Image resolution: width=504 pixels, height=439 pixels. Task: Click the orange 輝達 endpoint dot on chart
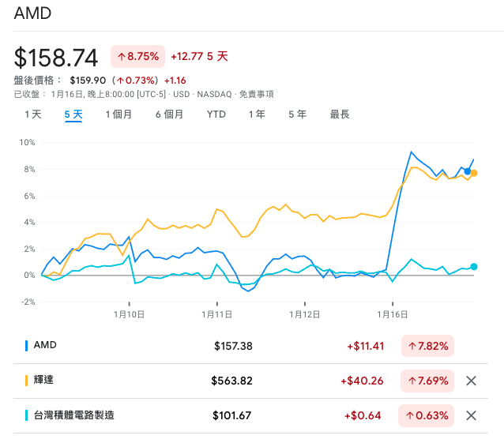click(474, 173)
